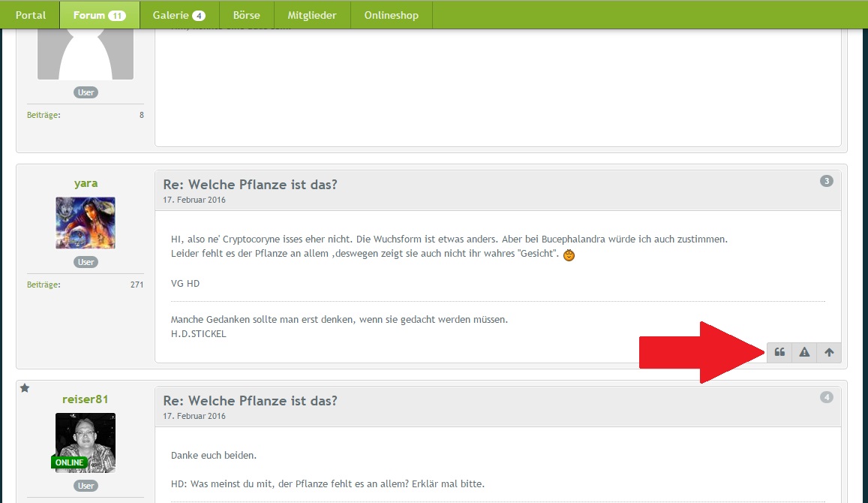The height and width of the screenshot is (503, 868).
Task: Go to the Börse tab
Action: (x=248, y=15)
